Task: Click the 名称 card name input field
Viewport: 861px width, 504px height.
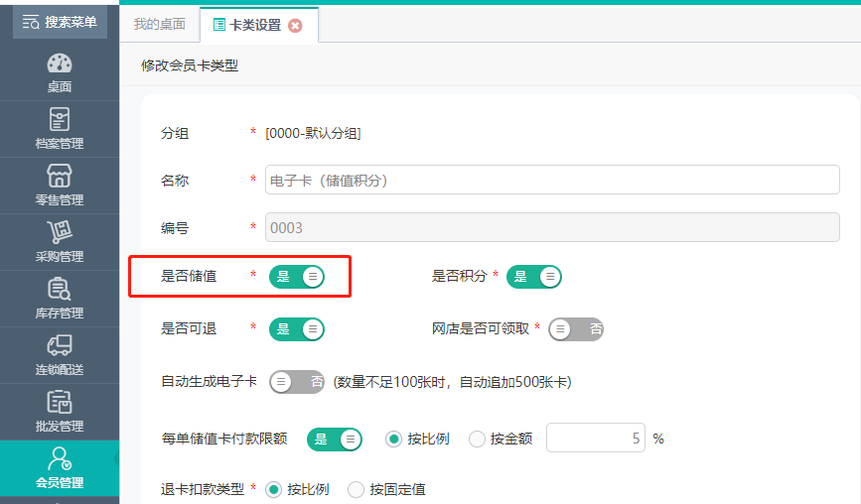Action: coord(552,180)
